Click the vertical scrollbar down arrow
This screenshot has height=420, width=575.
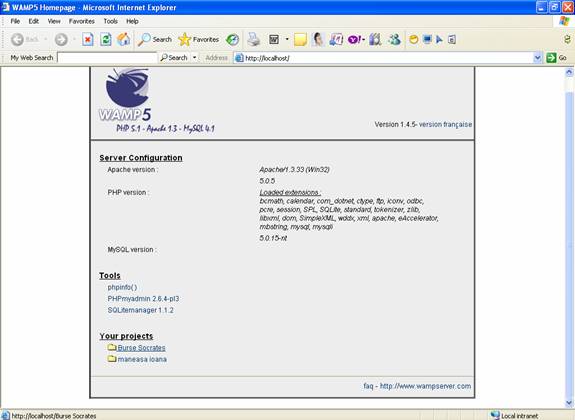coord(569,403)
